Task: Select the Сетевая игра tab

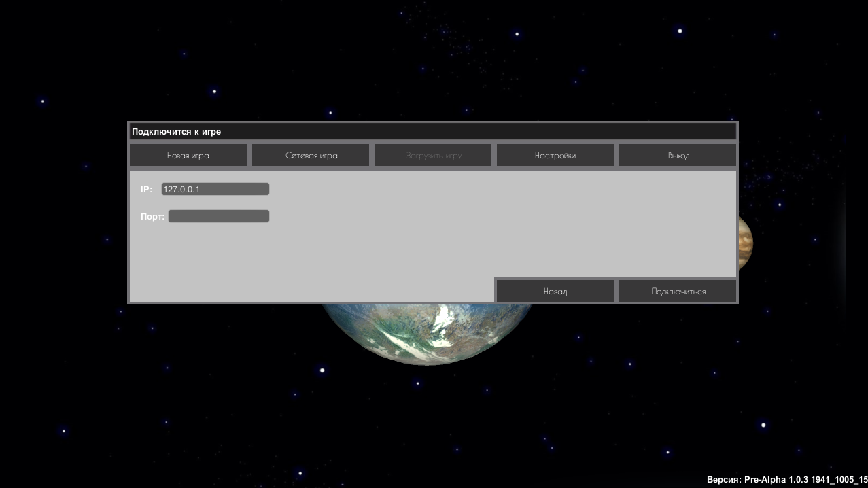Action: point(311,155)
